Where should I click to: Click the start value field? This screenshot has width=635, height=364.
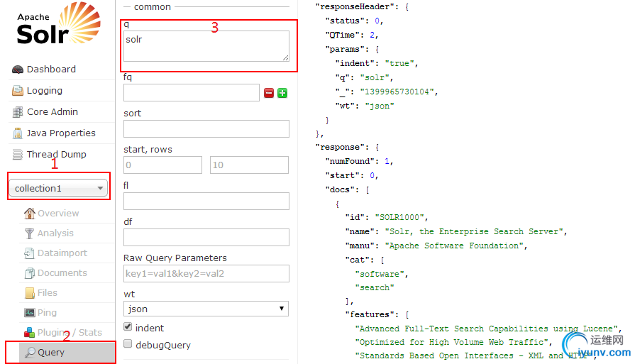[x=162, y=165]
